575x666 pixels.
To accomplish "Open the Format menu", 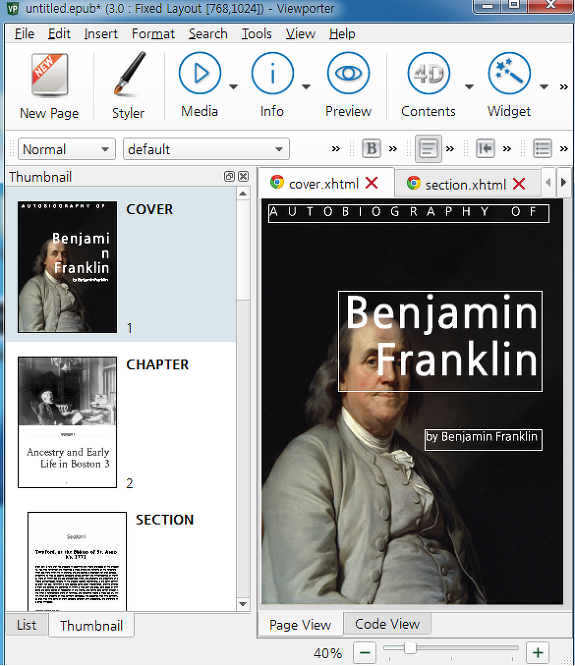I will point(153,34).
